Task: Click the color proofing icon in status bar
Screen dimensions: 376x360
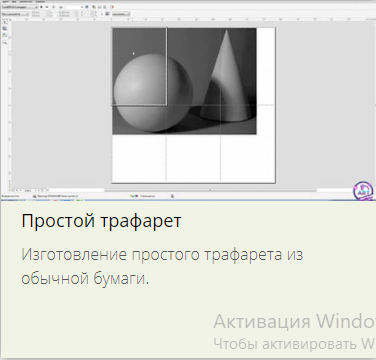Action: (x=134, y=196)
